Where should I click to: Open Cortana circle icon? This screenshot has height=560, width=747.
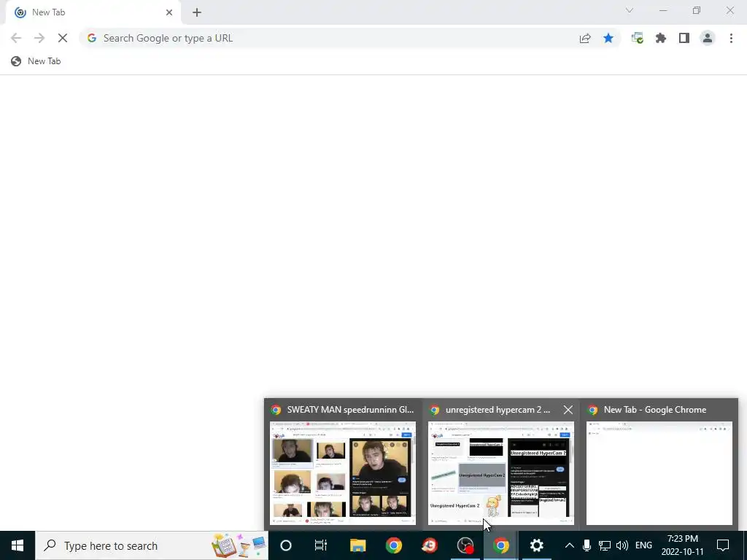(x=286, y=545)
